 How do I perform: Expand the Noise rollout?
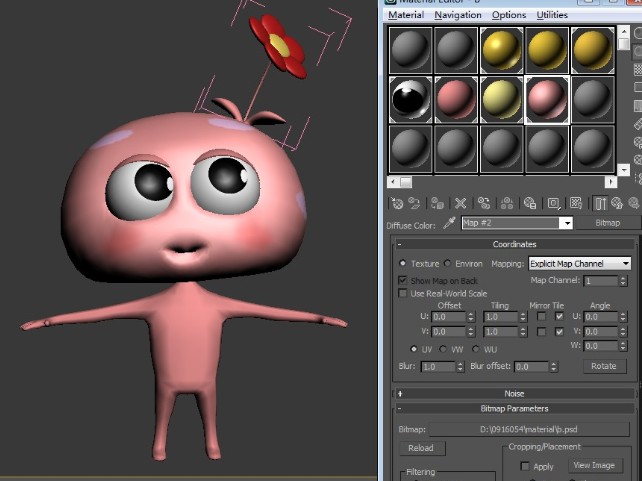[514, 393]
